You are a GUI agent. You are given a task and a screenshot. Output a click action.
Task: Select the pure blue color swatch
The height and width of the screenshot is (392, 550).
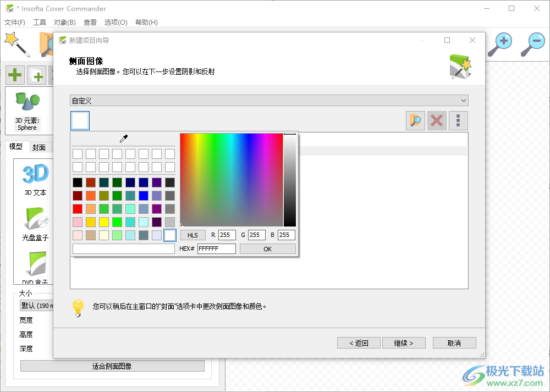(x=144, y=196)
